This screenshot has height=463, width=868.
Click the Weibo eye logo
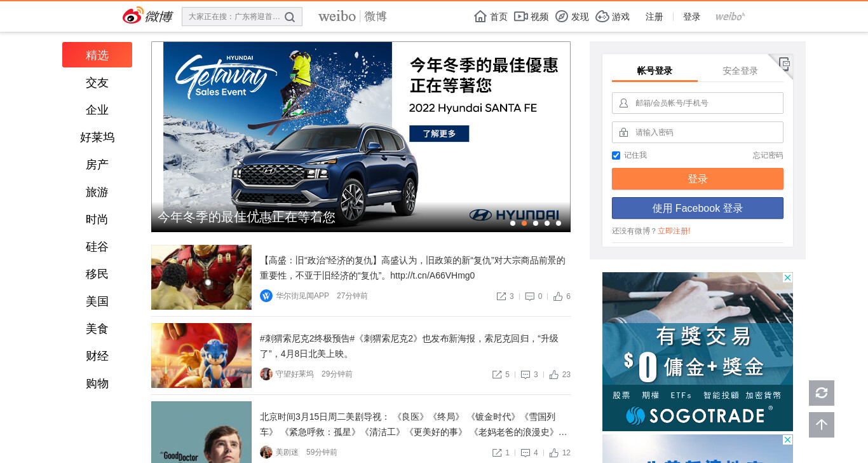133,16
